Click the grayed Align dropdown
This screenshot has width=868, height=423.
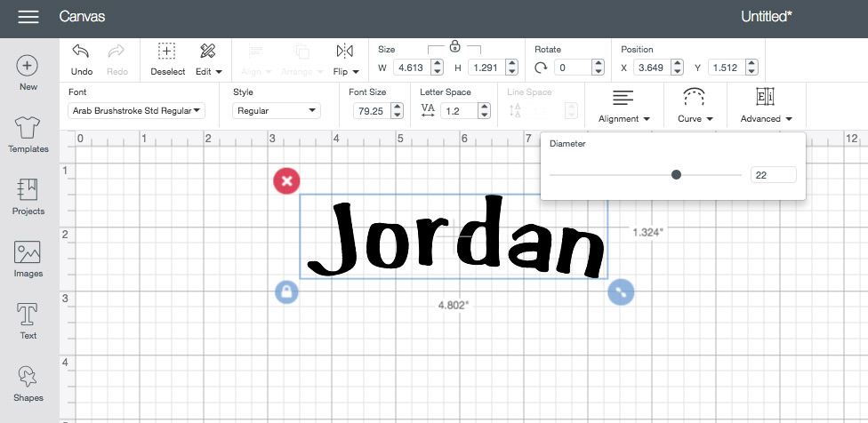[257, 60]
